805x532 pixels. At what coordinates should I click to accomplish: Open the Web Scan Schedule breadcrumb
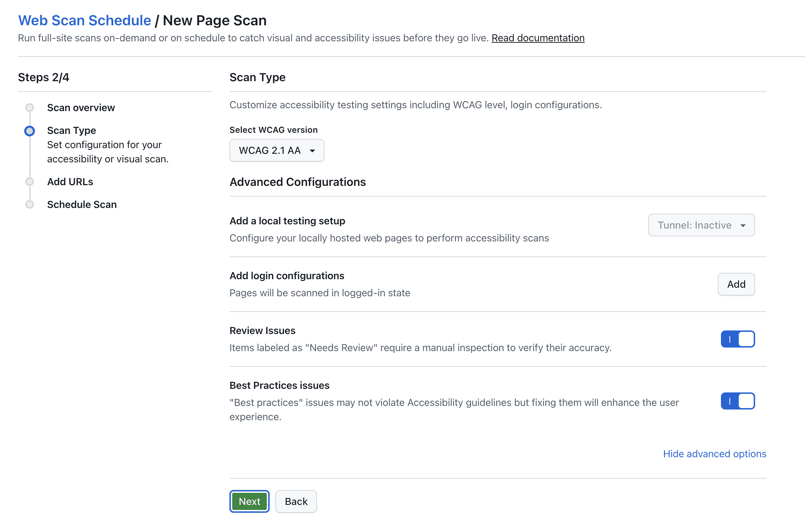[x=84, y=20]
